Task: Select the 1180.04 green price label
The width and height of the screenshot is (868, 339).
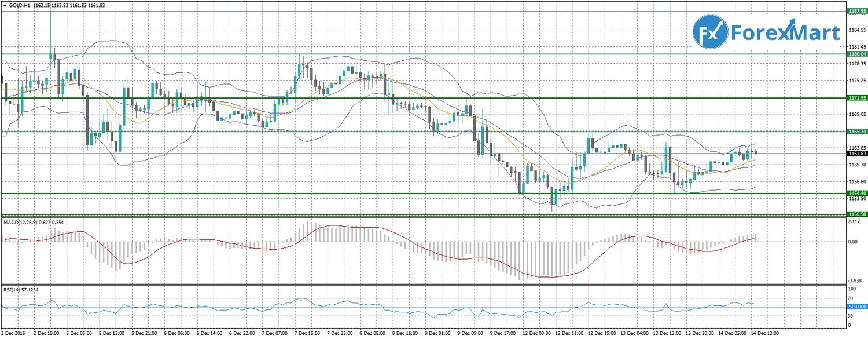Action: tap(856, 54)
